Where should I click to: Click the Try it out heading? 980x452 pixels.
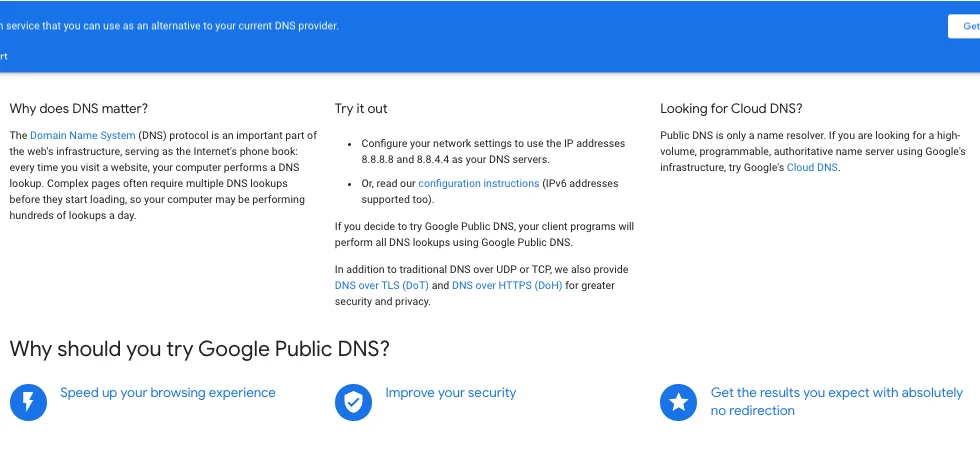(x=361, y=108)
